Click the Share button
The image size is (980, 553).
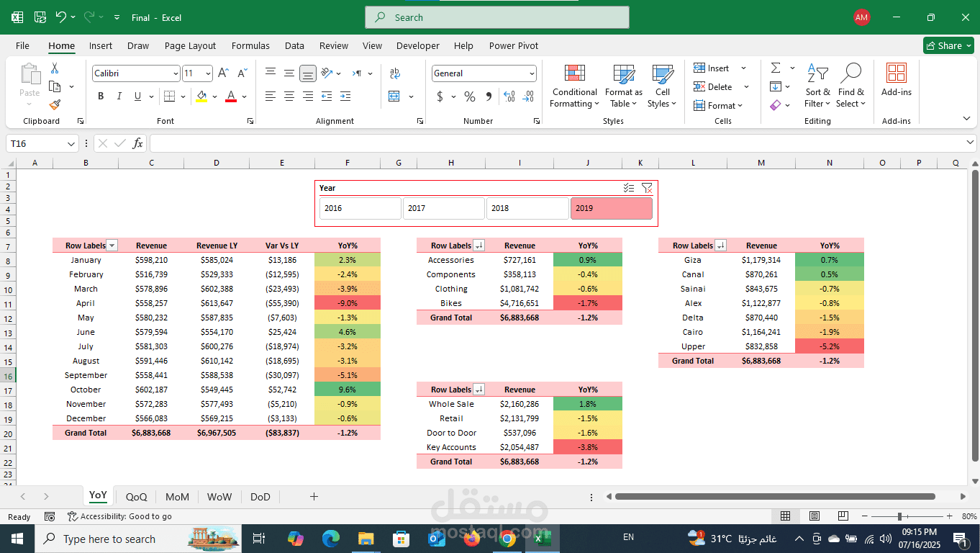coord(948,45)
